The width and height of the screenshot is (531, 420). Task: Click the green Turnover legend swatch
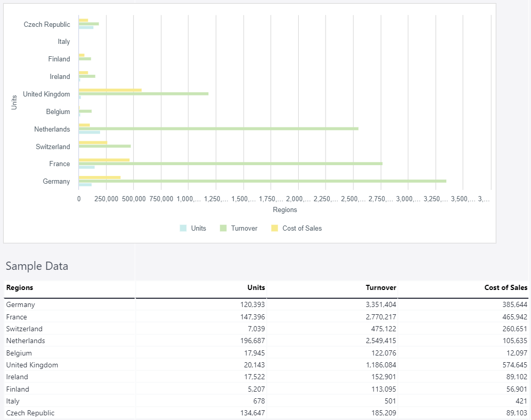(x=223, y=228)
